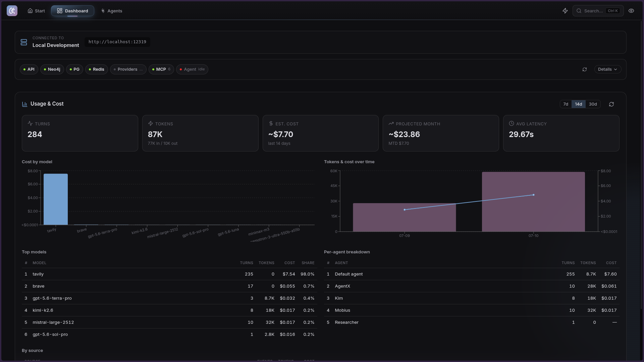Click the Projected Month trend icon

tap(391, 123)
